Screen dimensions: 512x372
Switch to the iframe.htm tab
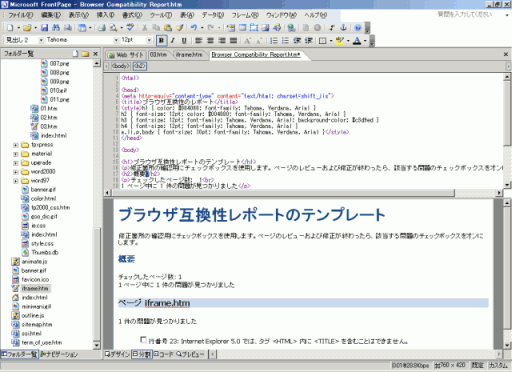click(189, 55)
